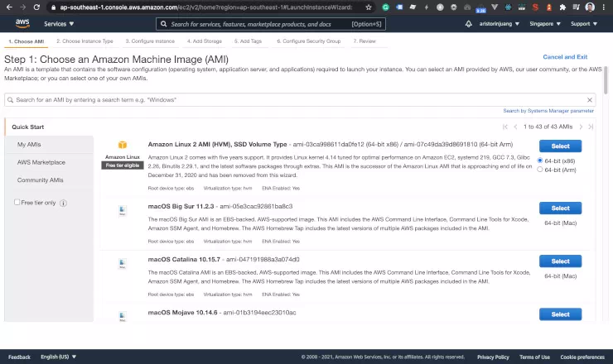Go to the last AMI page arrow
This screenshot has height=364, width=613.
591,127
